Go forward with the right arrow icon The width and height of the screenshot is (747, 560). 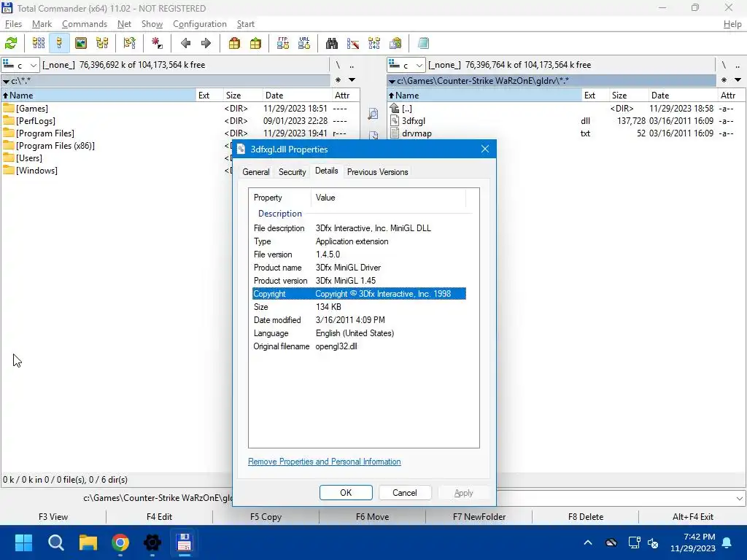(206, 43)
